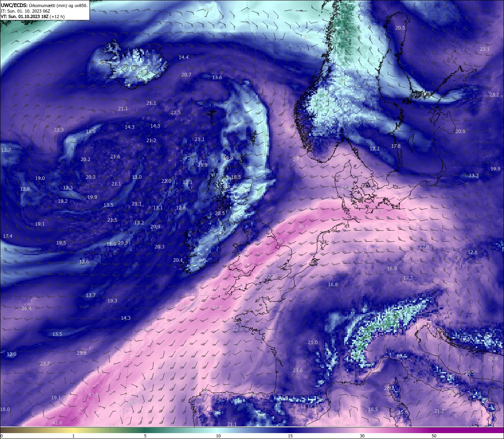
Task: Click the value 36.5 on the map
Action: coord(378,212)
